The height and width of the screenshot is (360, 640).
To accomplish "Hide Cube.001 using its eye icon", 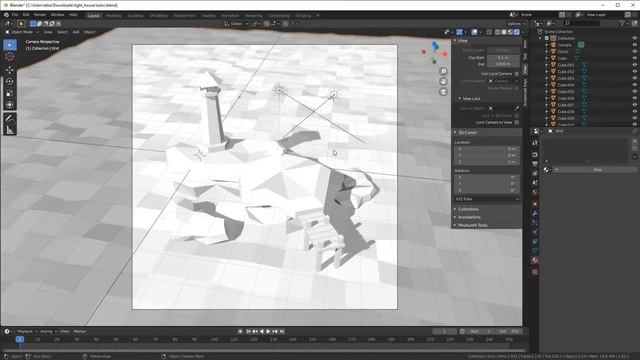I will click(x=635, y=65).
